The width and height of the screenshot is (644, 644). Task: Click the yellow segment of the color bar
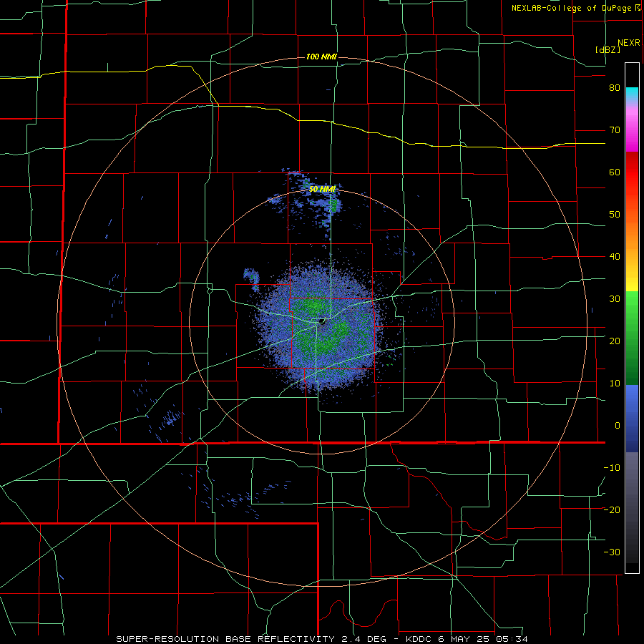pyautogui.click(x=632, y=279)
